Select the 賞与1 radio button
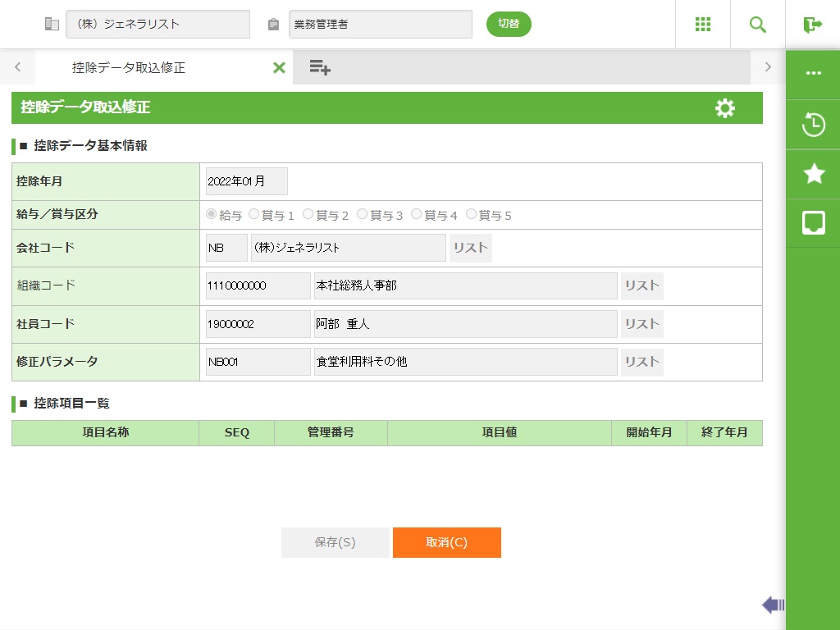 253,214
